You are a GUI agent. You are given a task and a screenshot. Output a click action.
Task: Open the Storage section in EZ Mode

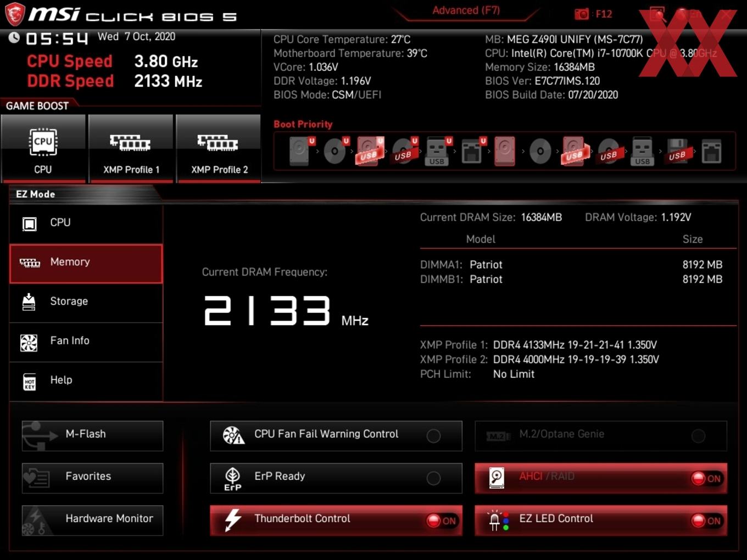pyautogui.click(x=86, y=303)
